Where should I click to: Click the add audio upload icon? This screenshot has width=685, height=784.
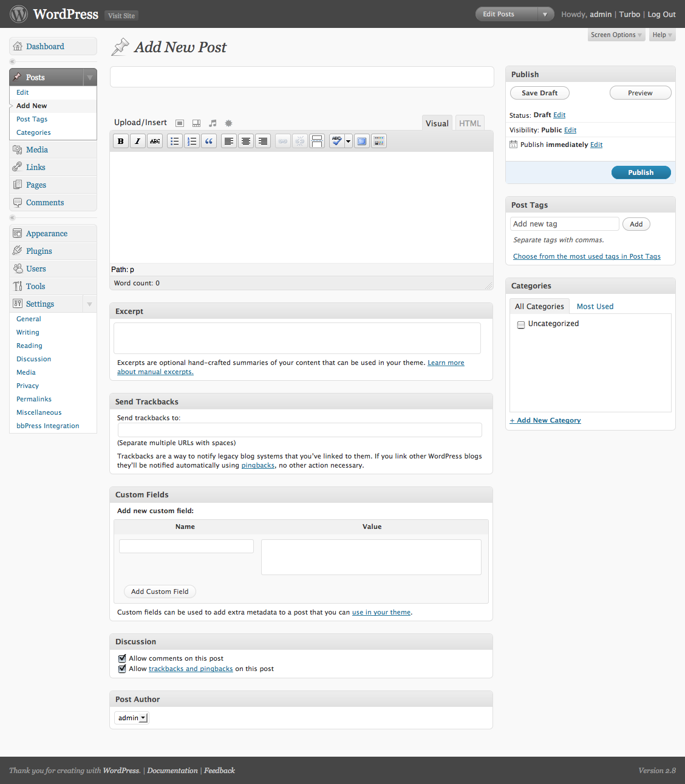[x=213, y=123]
